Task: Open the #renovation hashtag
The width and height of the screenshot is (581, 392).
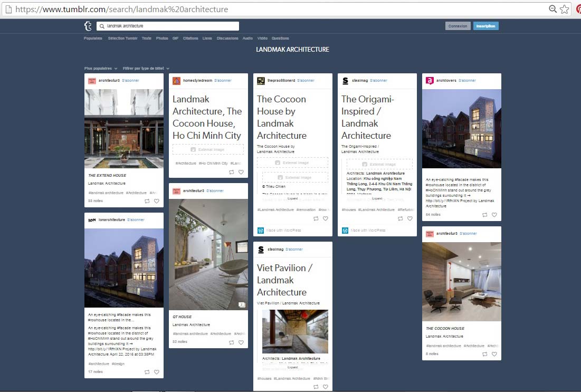Action: click(306, 209)
